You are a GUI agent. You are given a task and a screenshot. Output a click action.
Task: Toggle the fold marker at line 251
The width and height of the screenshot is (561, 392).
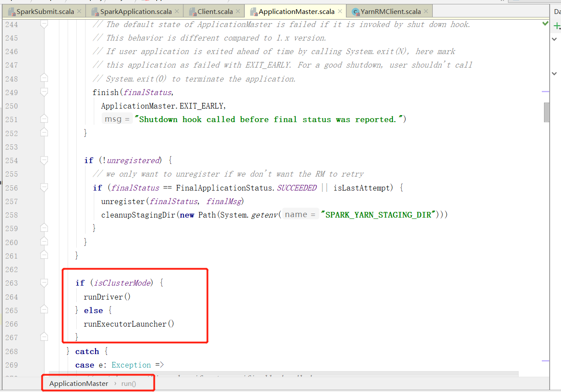[x=44, y=119]
